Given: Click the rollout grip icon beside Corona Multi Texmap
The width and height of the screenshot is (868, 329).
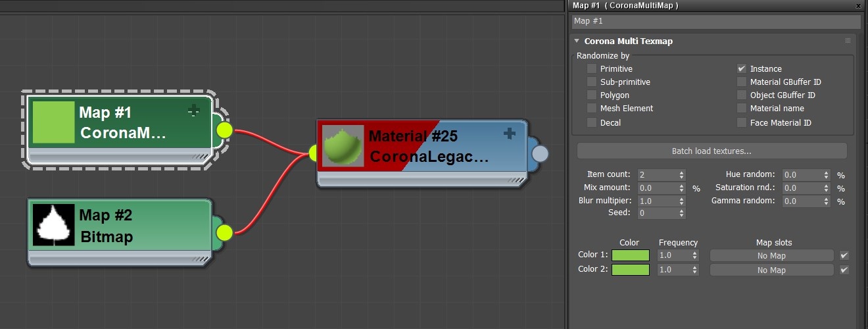Looking at the screenshot, I should 848,41.
